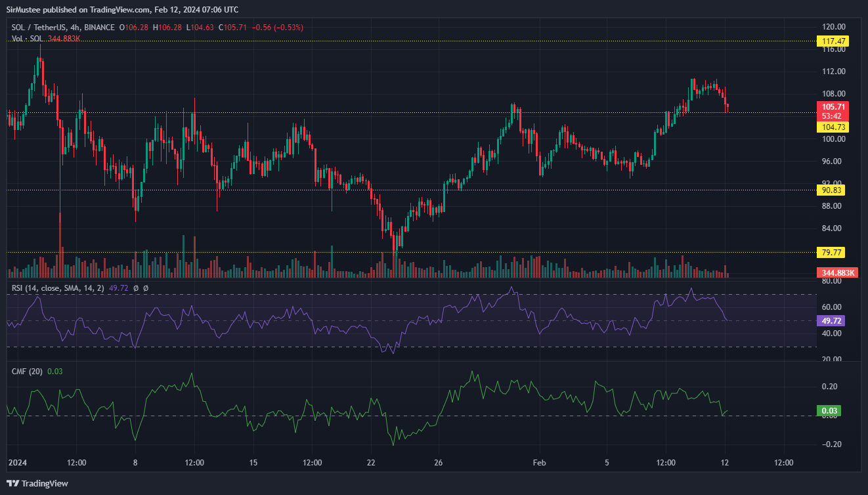Image resolution: width=868 pixels, height=495 pixels.
Task: Click the purple 49.72 RSI axis label
Action: [x=830, y=321]
